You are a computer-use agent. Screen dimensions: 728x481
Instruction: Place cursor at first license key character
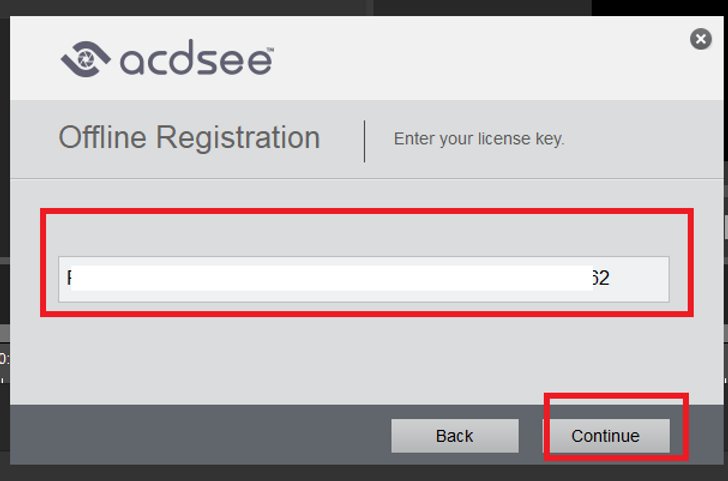click(69, 278)
